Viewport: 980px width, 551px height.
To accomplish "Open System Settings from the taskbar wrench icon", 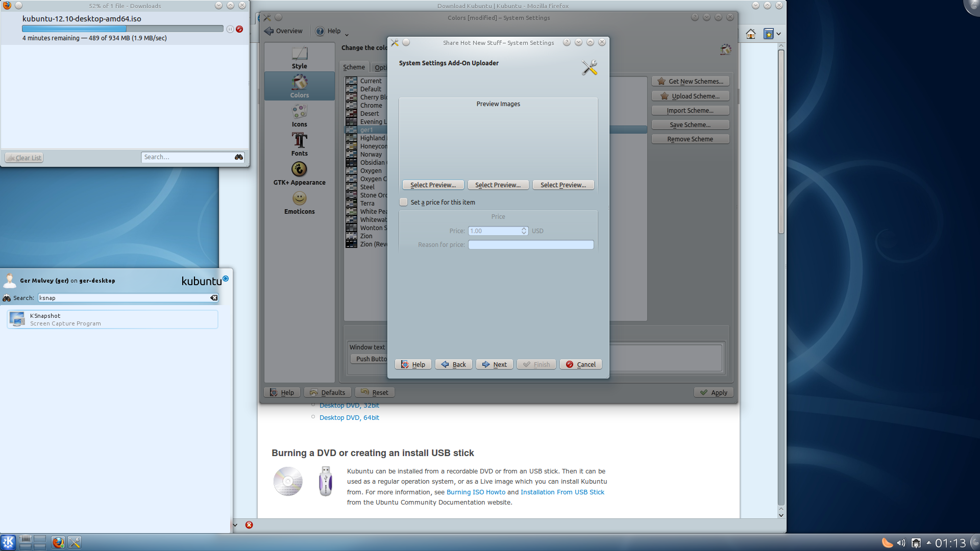I will [75, 542].
